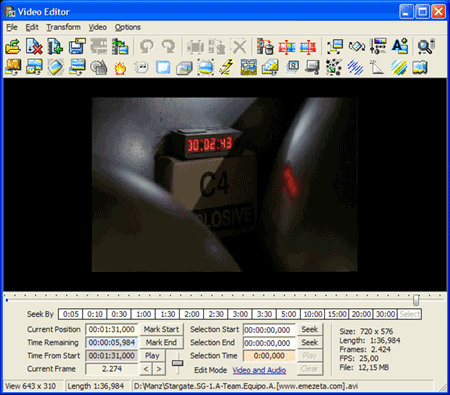This screenshot has height=395, width=450.
Task: Step back one frame with < button
Action: 146,369
